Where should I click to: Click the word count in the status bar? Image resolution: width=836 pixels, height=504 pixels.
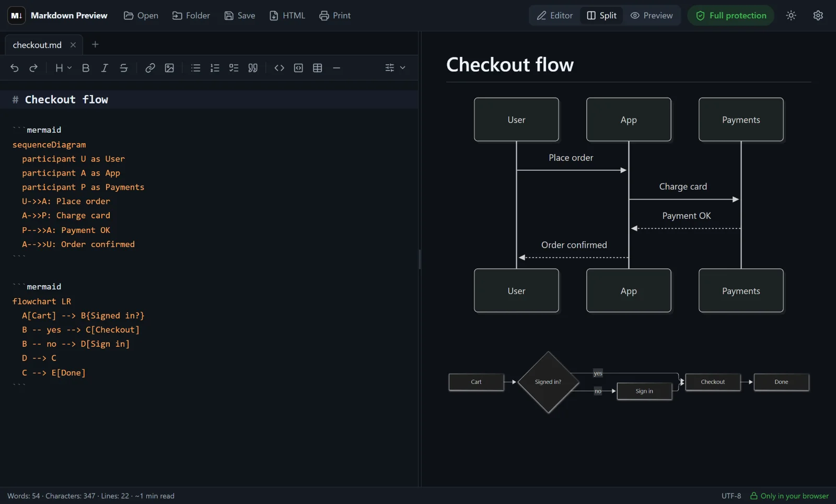24,496
